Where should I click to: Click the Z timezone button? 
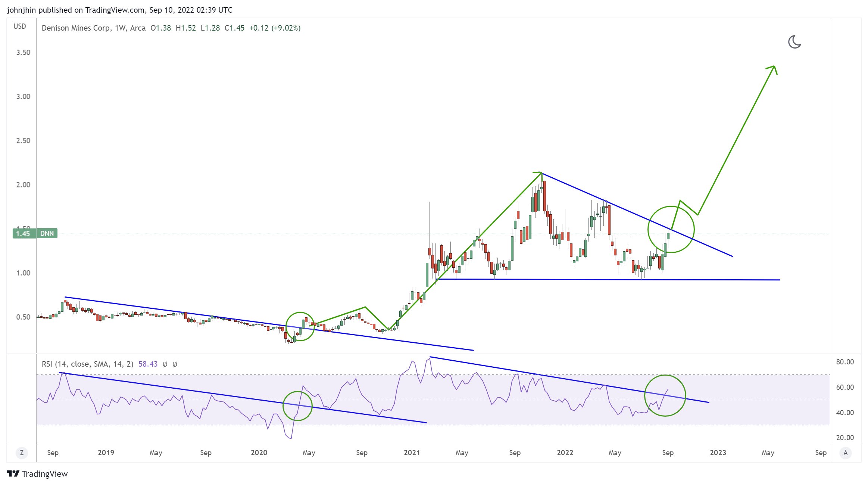(22, 453)
